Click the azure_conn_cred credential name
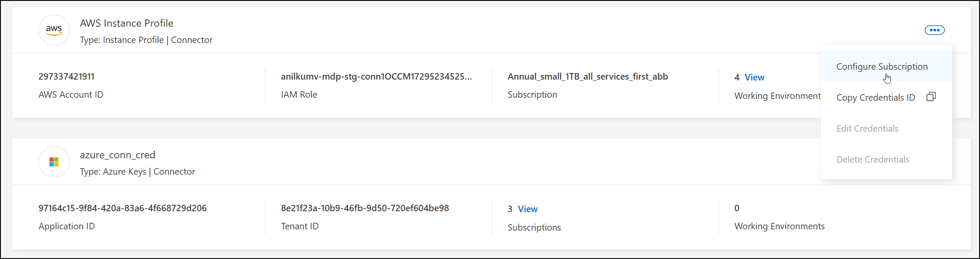980x259 pixels. click(x=117, y=155)
